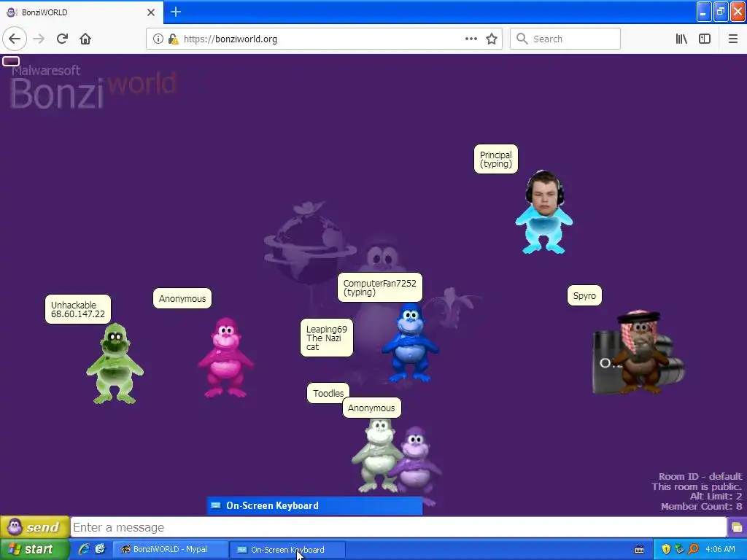747x560 pixels.
Task: Open site information icon in address bar
Action: coord(158,39)
